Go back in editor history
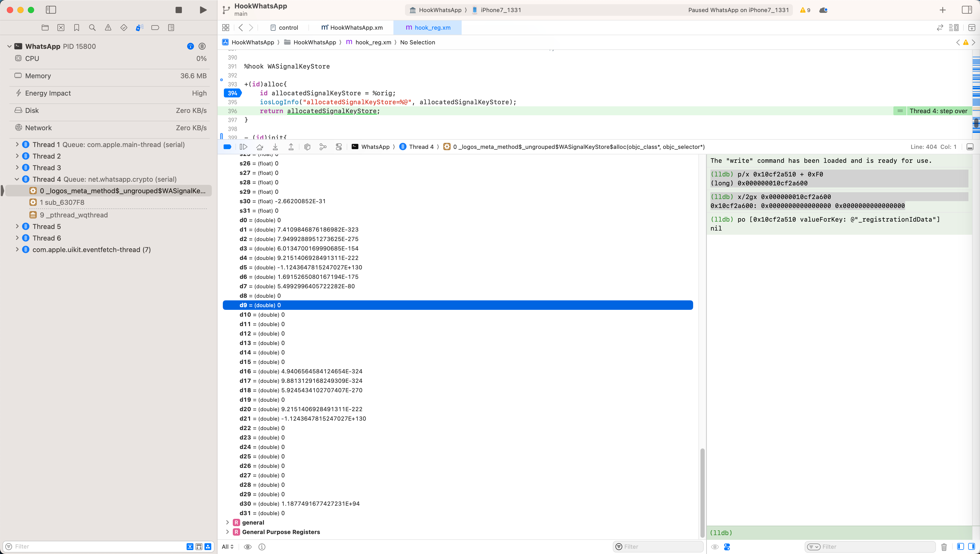This screenshot has height=554, width=980. (x=240, y=27)
